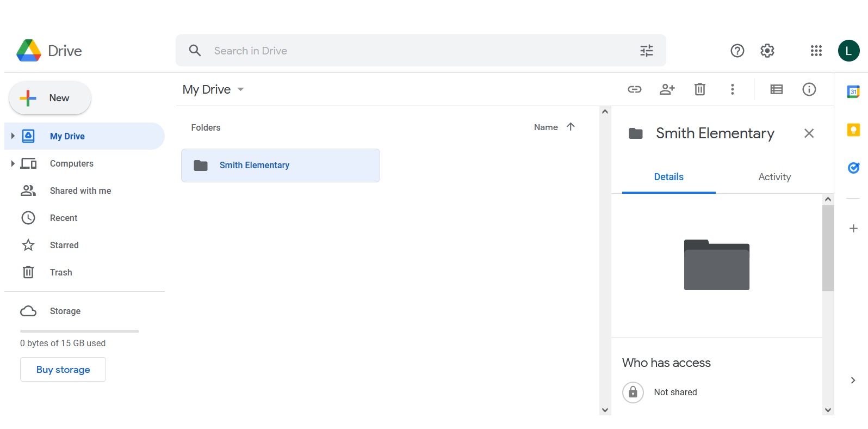Image resolution: width=868 pixels, height=429 pixels.
Task: Click file list scroll up arrow
Action: coord(605,112)
